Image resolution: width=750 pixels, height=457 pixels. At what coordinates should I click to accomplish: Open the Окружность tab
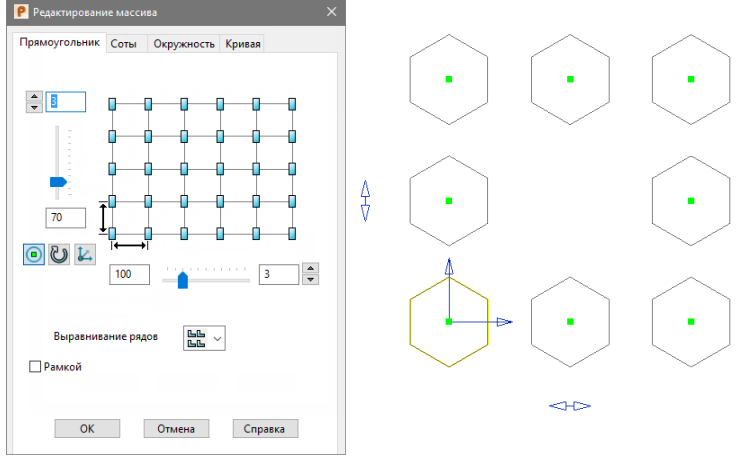click(184, 44)
